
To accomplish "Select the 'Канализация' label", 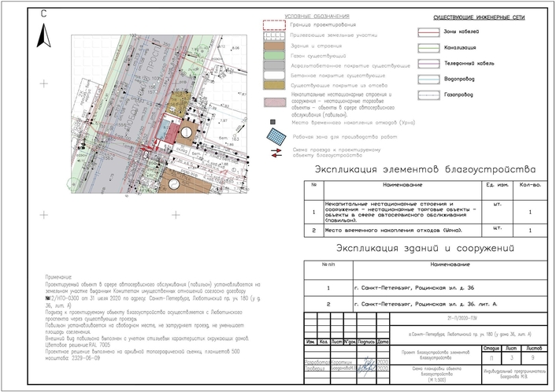I will [x=460, y=47].
